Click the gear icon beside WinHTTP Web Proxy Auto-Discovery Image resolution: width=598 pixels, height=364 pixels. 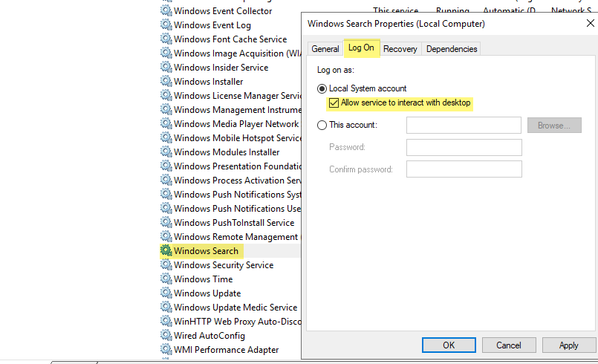click(x=166, y=321)
